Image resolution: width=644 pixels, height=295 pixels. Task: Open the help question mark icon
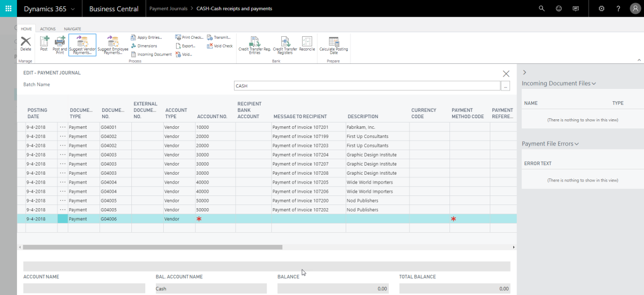click(618, 9)
